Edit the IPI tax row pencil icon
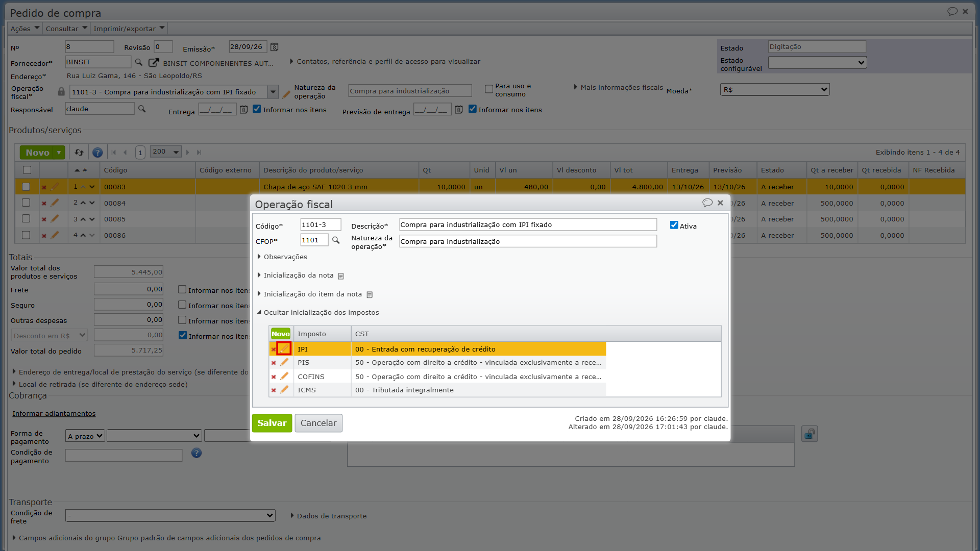Screen dimensions: 980x551 click(284, 349)
